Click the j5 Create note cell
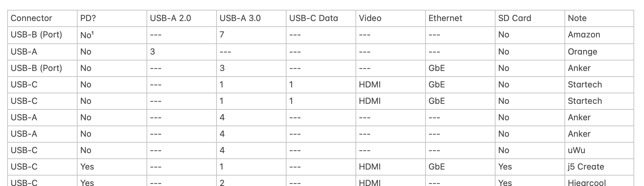 [x=586, y=167]
